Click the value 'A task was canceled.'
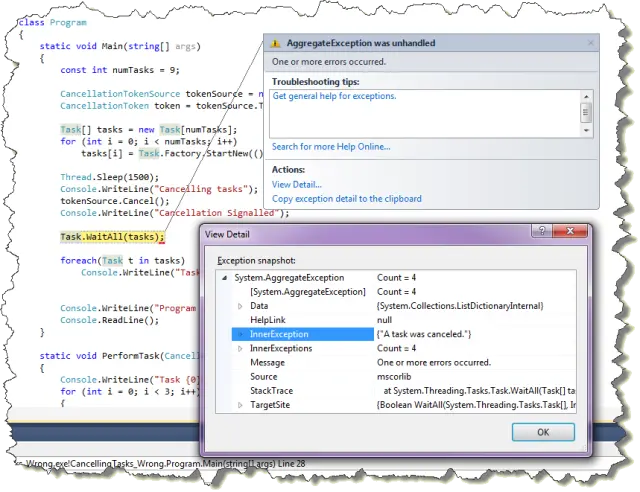640x492 pixels. (x=424, y=334)
